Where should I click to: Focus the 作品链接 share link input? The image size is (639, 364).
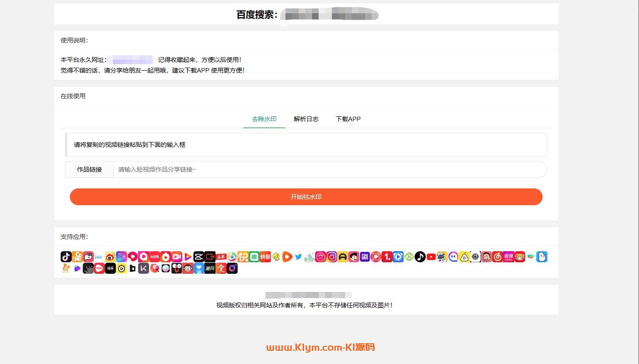pos(330,169)
